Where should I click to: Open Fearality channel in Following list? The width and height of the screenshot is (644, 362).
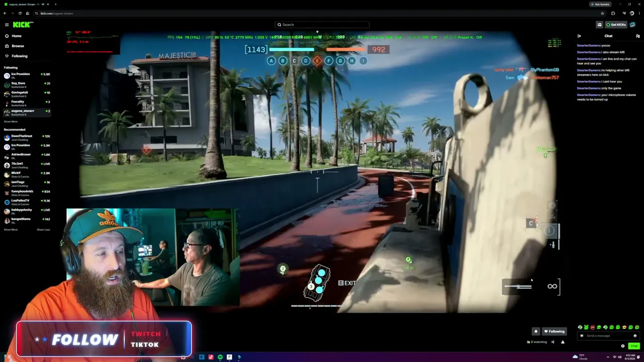[27, 103]
